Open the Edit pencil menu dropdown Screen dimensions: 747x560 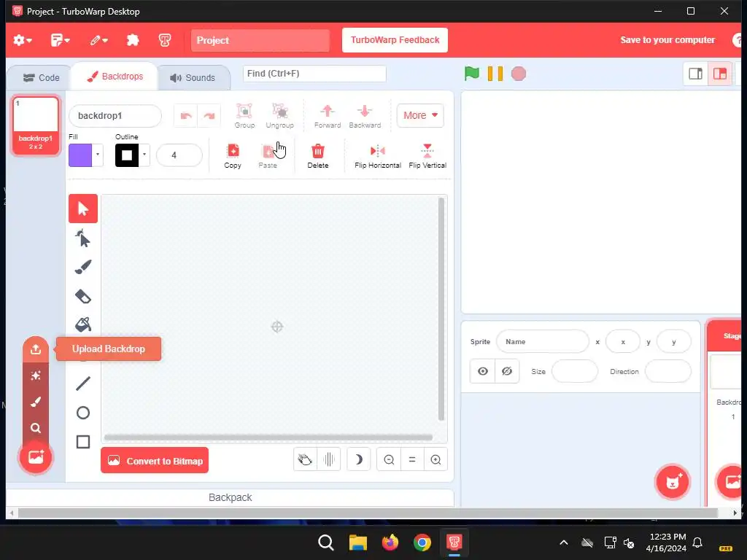point(99,40)
